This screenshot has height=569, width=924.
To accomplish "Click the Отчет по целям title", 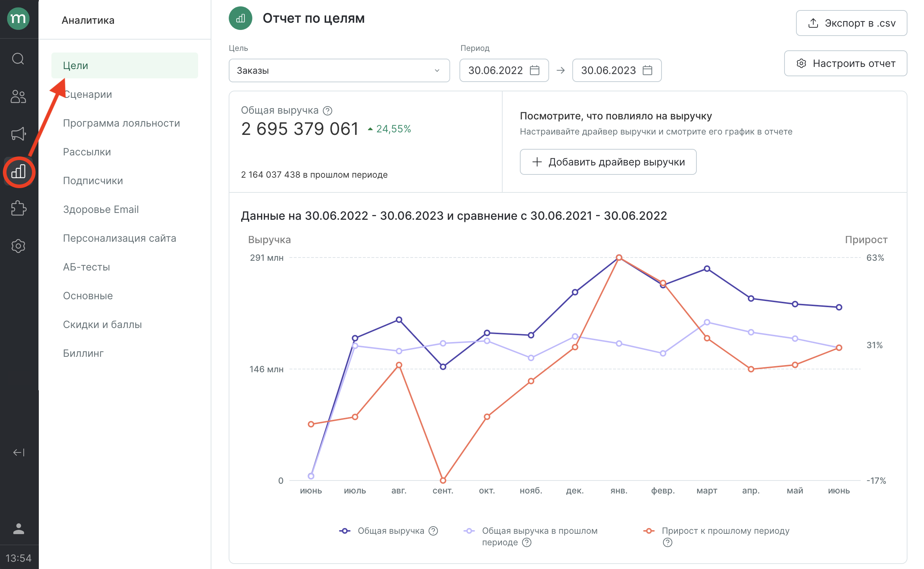I will 313,18.
